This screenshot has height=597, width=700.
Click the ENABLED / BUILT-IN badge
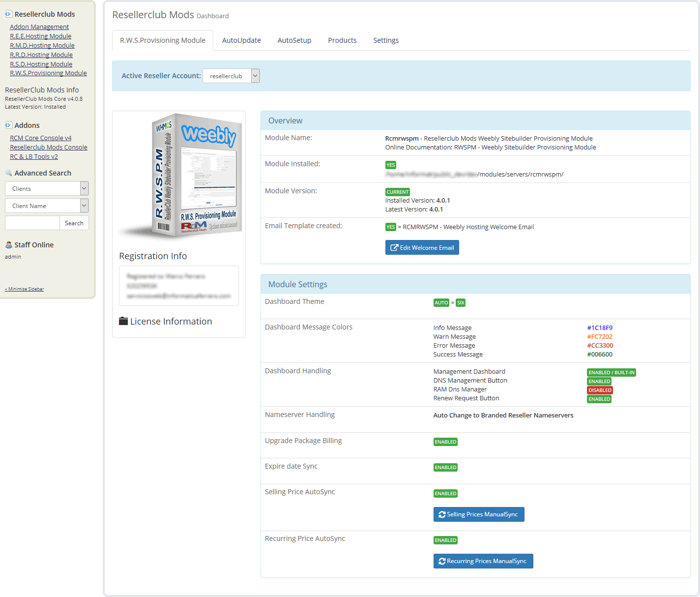point(612,373)
